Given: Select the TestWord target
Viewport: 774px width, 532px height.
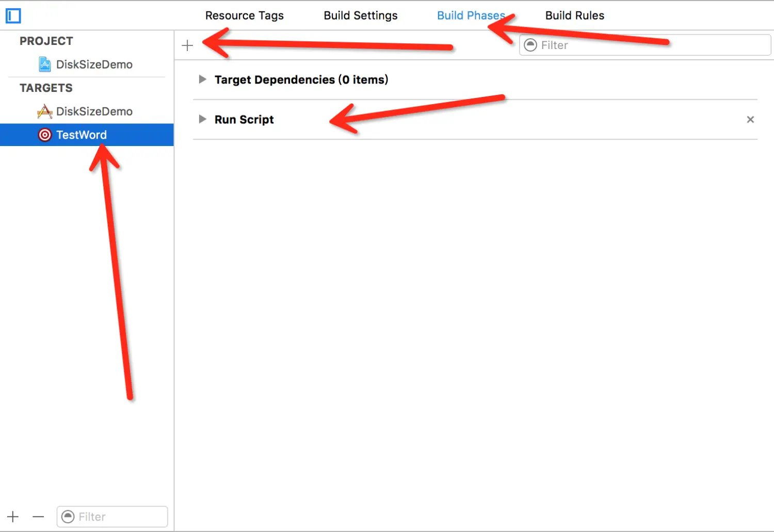Looking at the screenshot, I should click(87, 135).
